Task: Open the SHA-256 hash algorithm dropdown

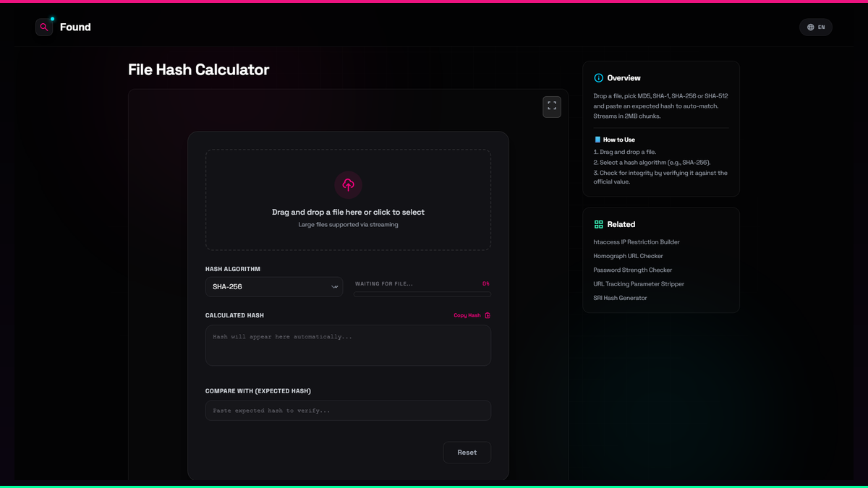Action: coord(274,287)
